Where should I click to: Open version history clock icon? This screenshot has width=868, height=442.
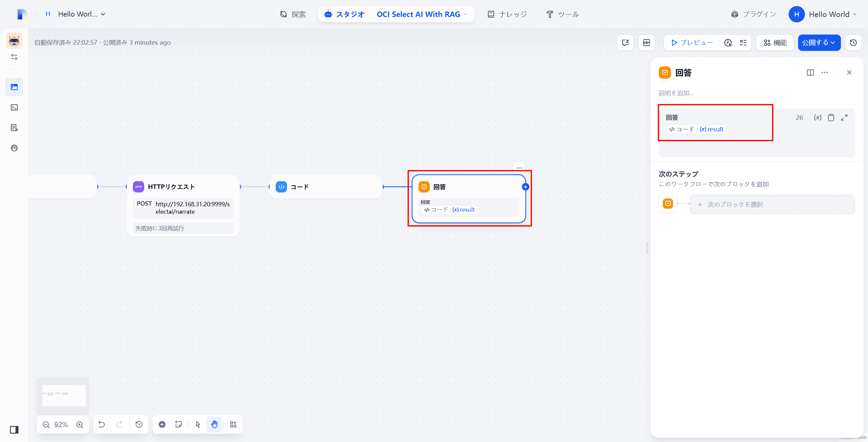(853, 43)
